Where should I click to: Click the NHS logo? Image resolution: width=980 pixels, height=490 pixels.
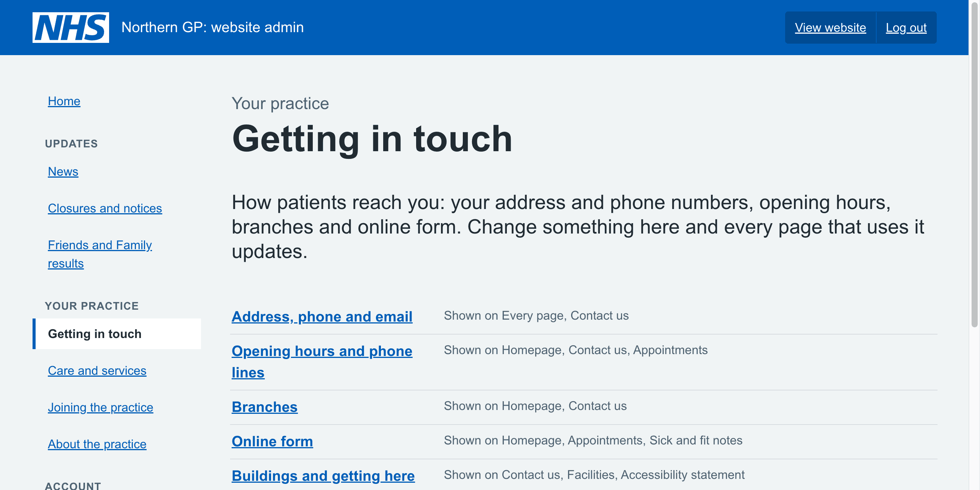[71, 28]
